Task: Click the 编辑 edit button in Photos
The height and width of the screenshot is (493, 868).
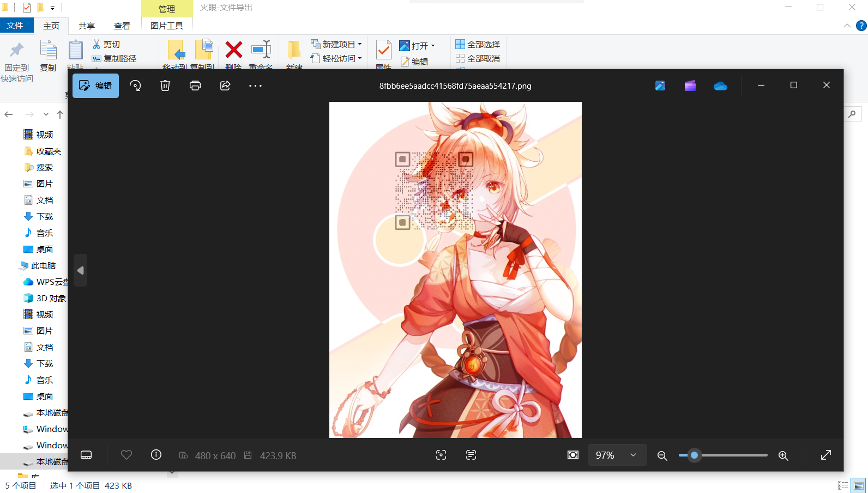Action: [95, 86]
